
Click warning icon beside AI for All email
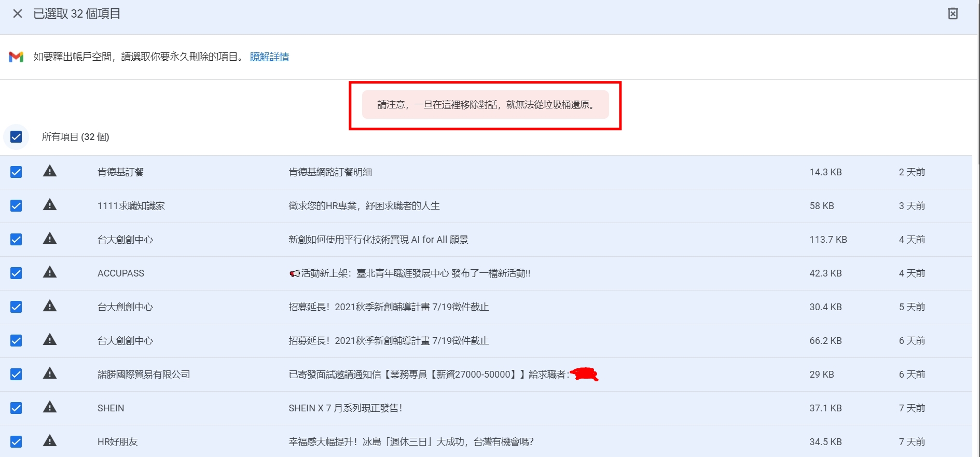[x=50, y=239]
